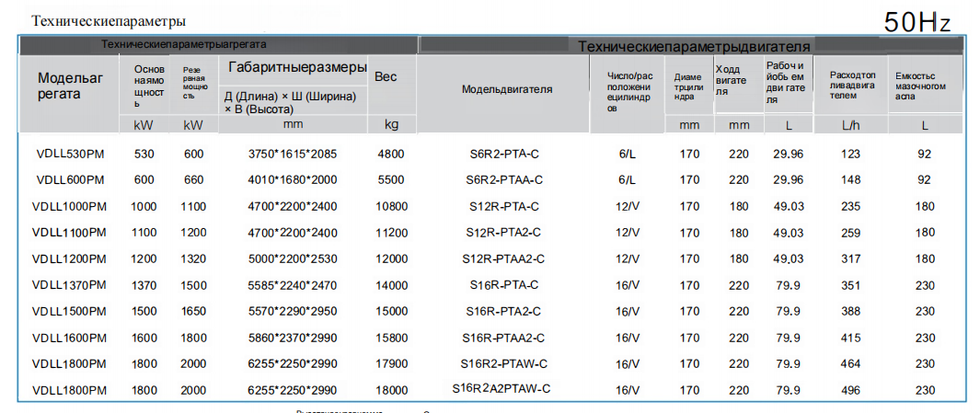Click engine model S12R-PTAA2-C

coord(503,258)
